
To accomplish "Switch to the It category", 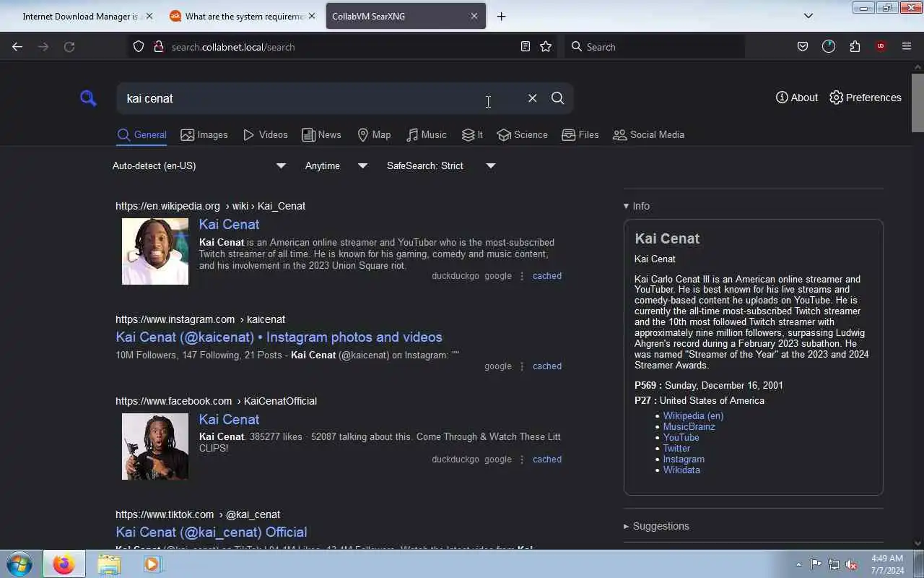I will tap(472, 135).
